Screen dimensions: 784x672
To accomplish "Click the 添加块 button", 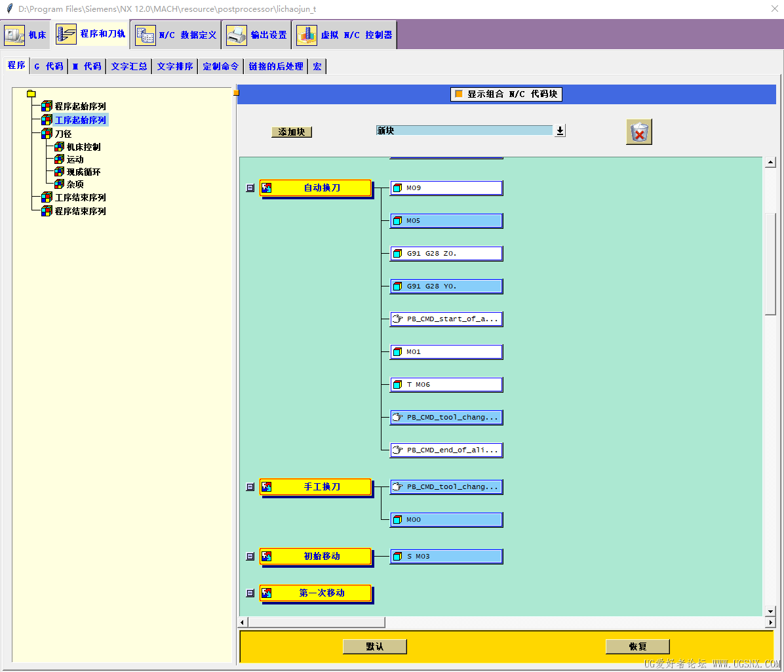I will (x=292, y=132).
